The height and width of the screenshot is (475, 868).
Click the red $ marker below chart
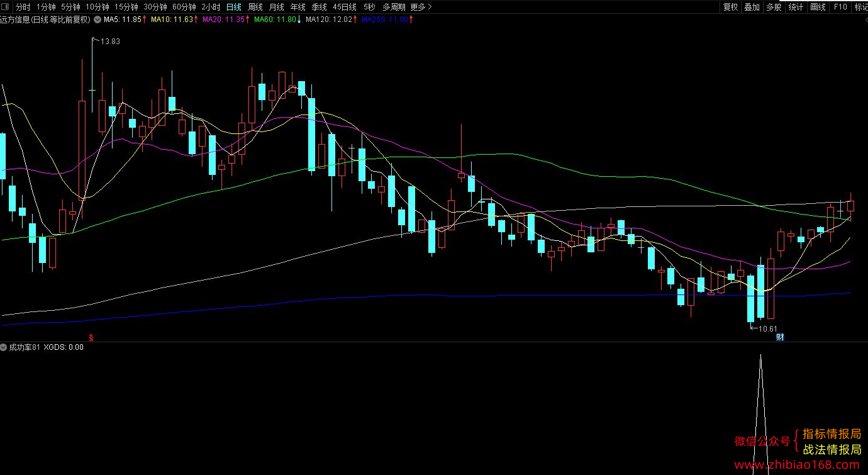[x=91, y=337]
